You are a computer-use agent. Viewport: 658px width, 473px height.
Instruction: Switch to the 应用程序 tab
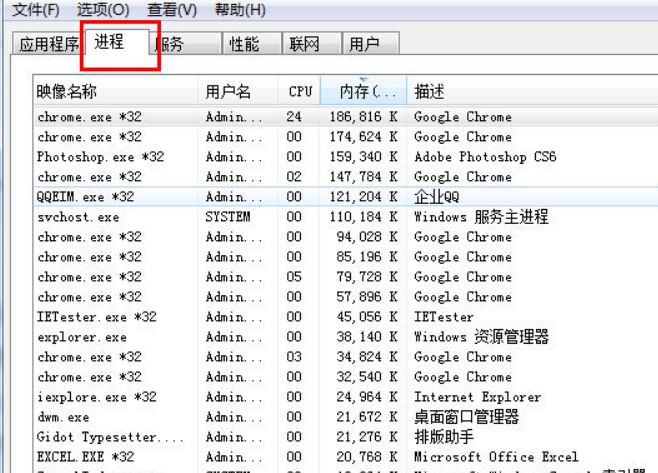coord(47,44)
